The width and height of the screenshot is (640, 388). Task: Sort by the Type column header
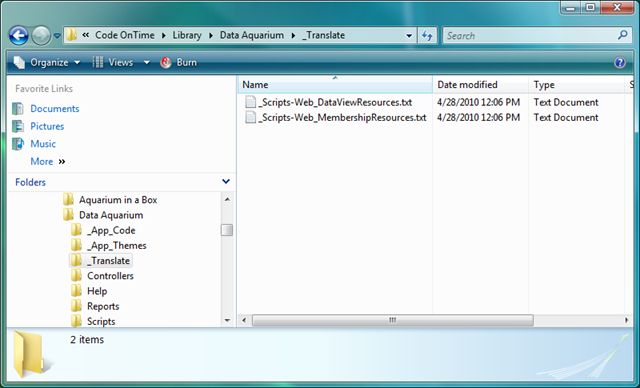576,84
